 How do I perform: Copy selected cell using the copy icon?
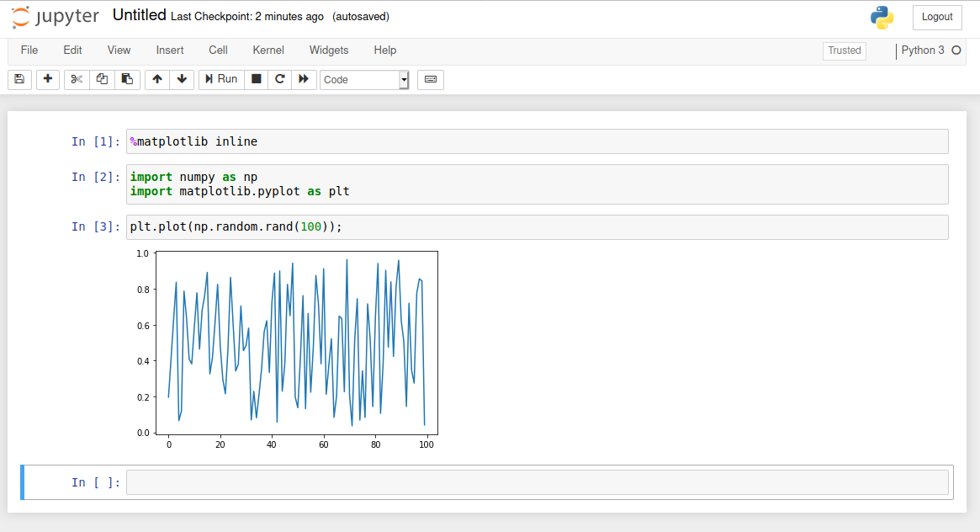[x=101, y=78]
